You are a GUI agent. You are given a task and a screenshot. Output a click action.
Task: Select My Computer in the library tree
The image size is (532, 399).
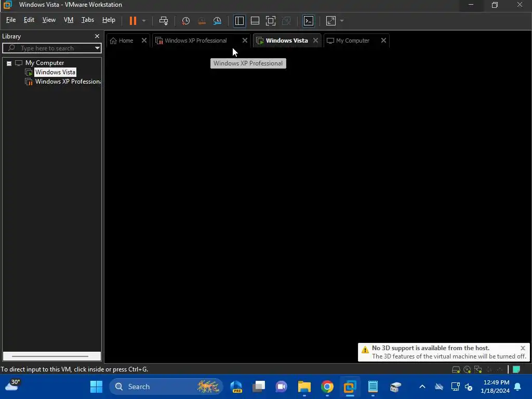(x=45, y=63)
